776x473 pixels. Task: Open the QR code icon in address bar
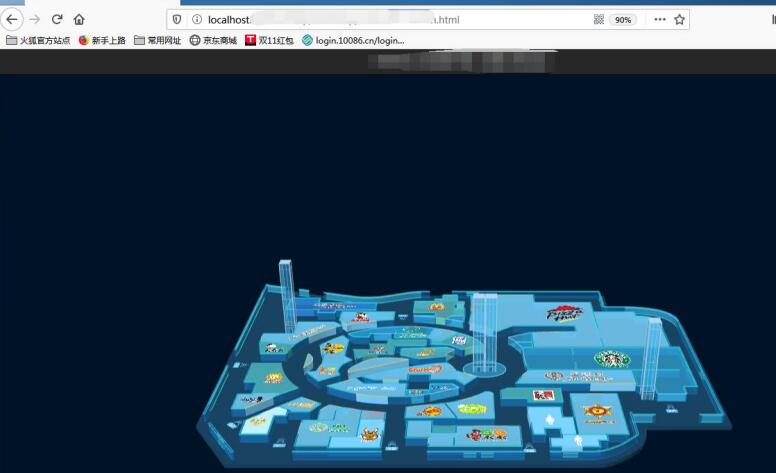click(x=598, y=19)
